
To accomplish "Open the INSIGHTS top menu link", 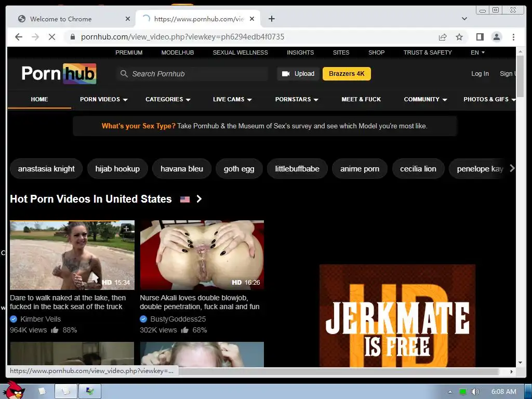I will [300, 52].
